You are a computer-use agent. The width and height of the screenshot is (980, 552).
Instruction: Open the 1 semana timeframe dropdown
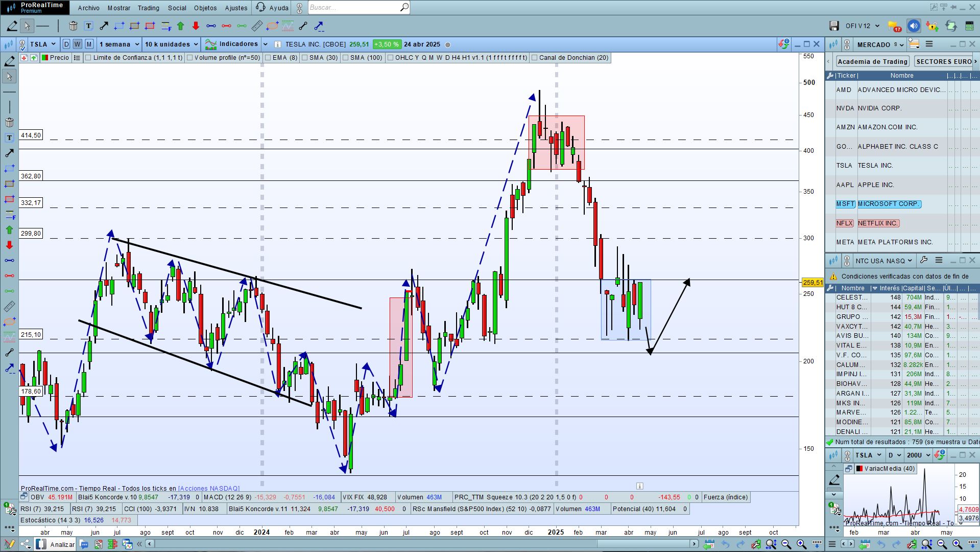(119, 44)
